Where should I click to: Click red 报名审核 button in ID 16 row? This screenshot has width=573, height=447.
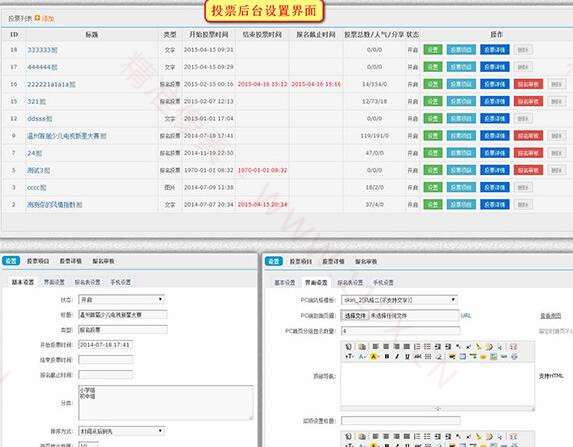click(x=528, y=84)
